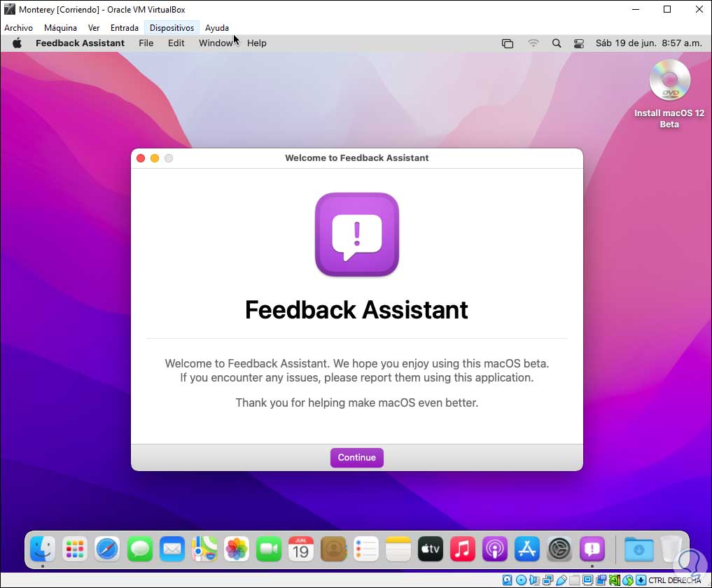The width and height of the screenshot is (712, 588).
Task: Open Trash in the Dock
Action: click(671, 549)
